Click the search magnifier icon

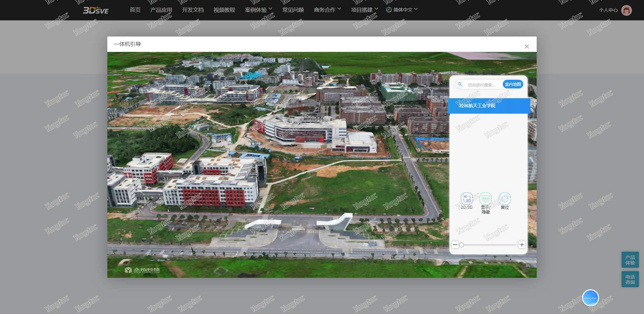(460, 84)
